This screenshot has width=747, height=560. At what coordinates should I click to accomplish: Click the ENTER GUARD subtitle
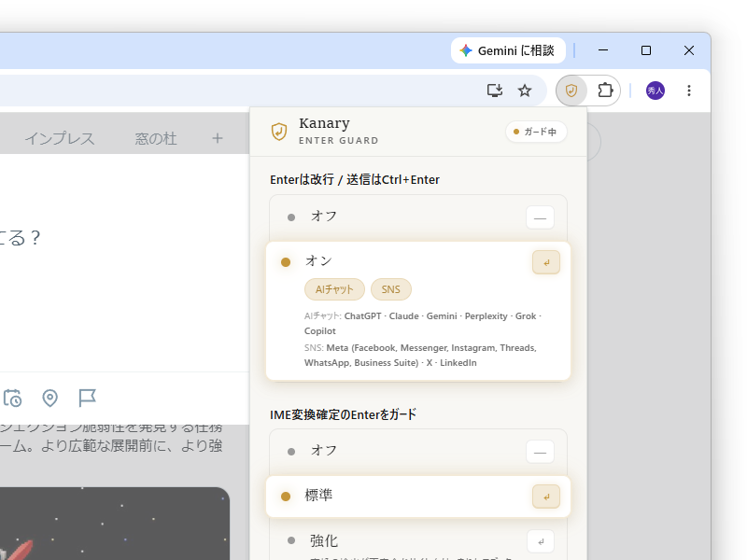(x=338, y=141)
